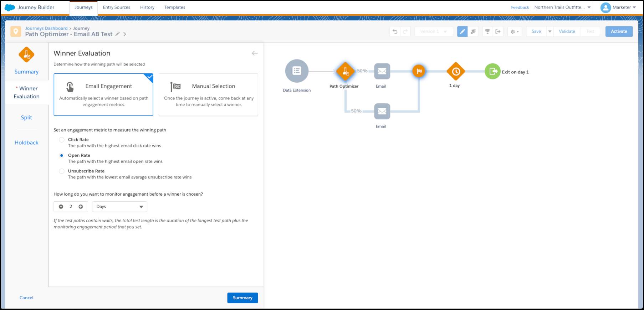
Task: Click the Save button
Action: pos(536,31)
